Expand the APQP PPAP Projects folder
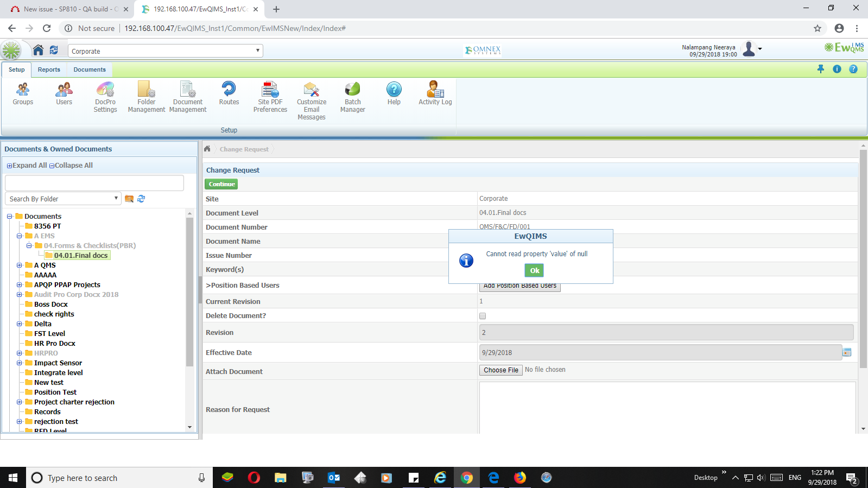Image resolution: width=868 pixels, height=488 pixels. (x=19, y=284)
